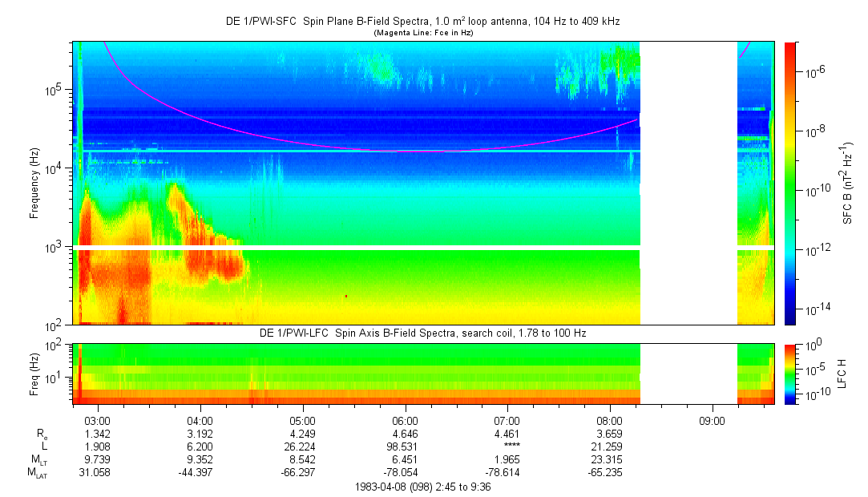
Task: Click the 'MLT' row label
Action: tap(39, 460)
